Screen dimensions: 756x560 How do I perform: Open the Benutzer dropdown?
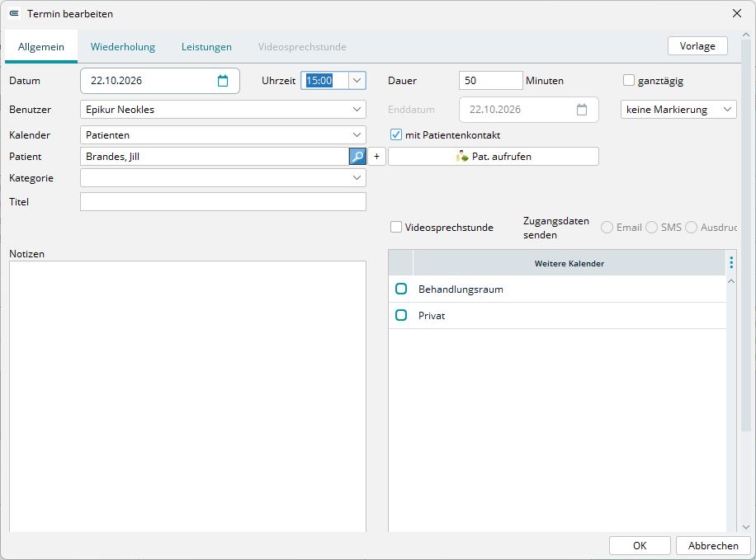point(357,110)
